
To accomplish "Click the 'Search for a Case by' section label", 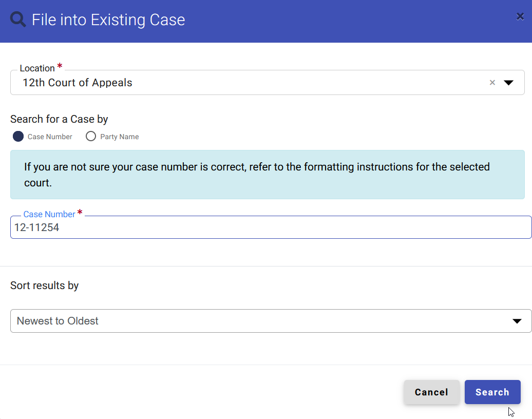I will pos(59,119).
